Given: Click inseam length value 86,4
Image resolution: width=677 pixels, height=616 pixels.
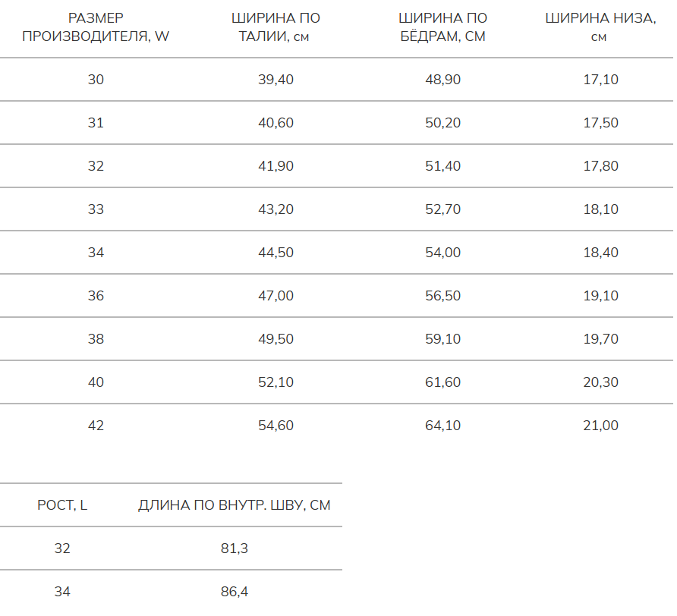Looking at the screenshot, I should pos(234,592).
